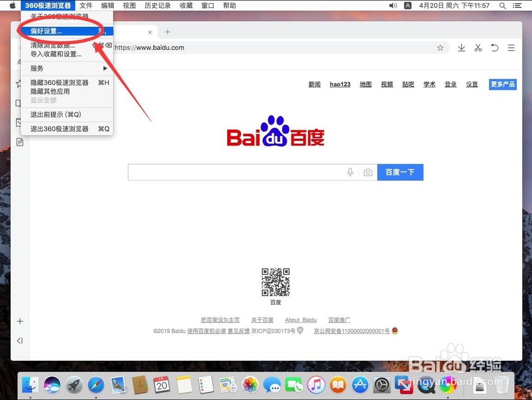Image resolution: width=532 pixels, height=400 pixels.
Task: Open Notification Center list icon
Action: click(x=517, y=5)
